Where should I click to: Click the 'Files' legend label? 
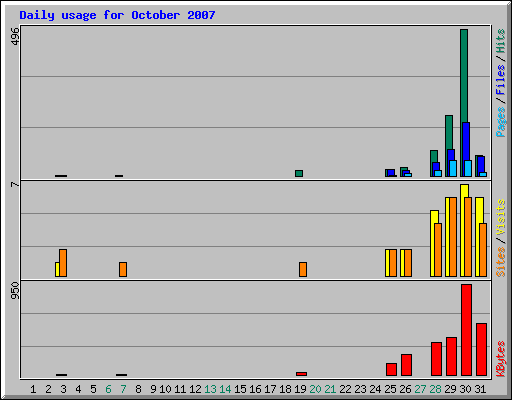click(500, 80)
